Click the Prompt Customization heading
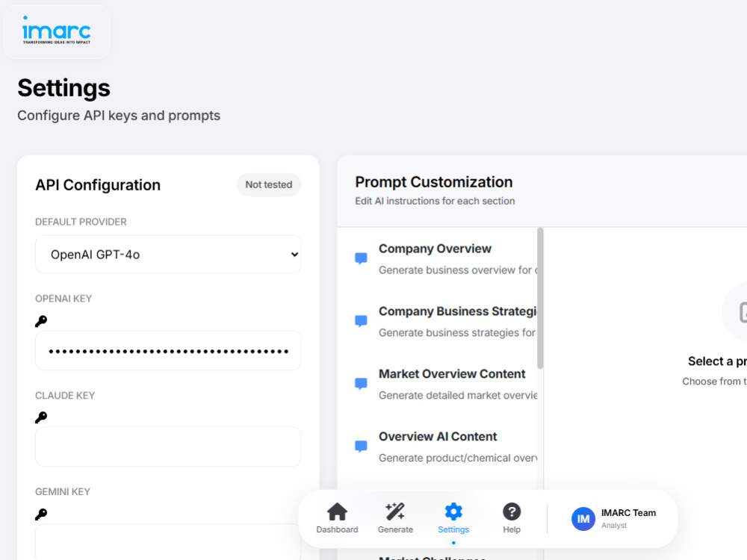This screenshot has height=560, width=747. (434, 182)
